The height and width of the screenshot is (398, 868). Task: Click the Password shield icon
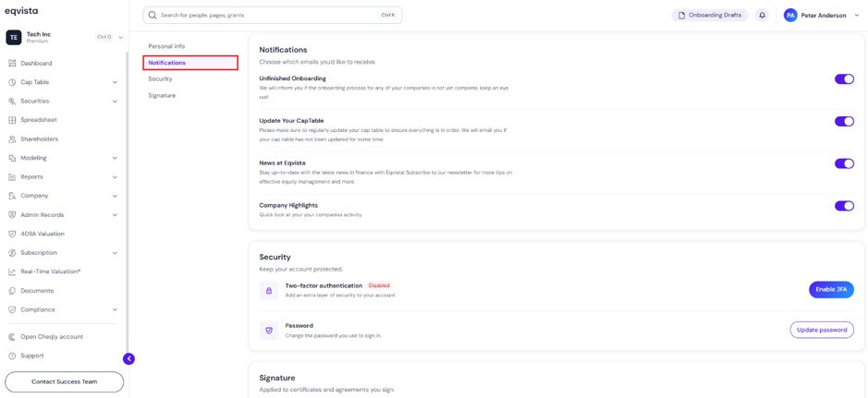tap(269, 330)
